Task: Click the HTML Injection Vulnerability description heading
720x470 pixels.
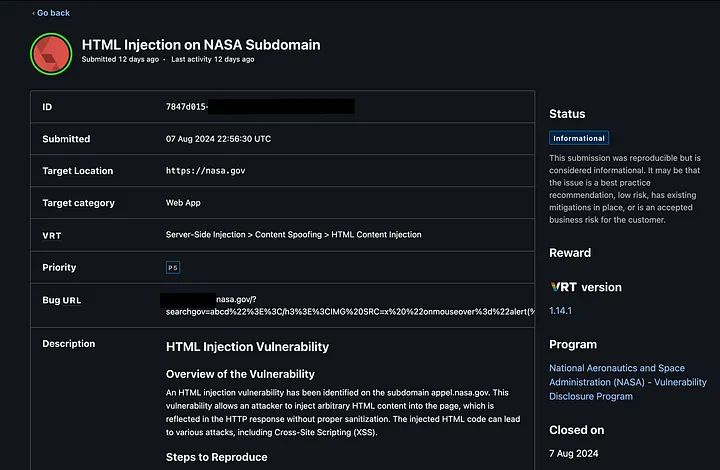Action: click(x=247, y=347)
